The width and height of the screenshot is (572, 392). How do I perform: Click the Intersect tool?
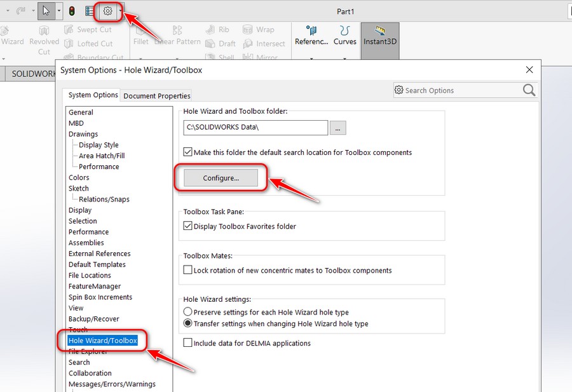[264, 44]
